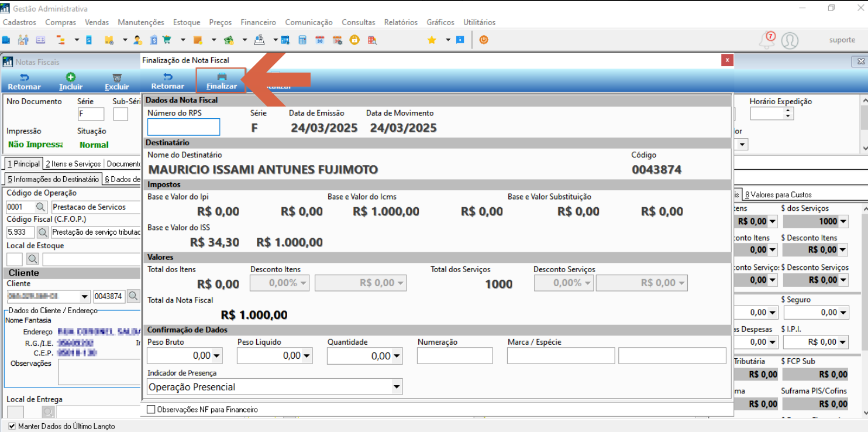Click the magnifier next to Código de Operação

click(40, 207)
